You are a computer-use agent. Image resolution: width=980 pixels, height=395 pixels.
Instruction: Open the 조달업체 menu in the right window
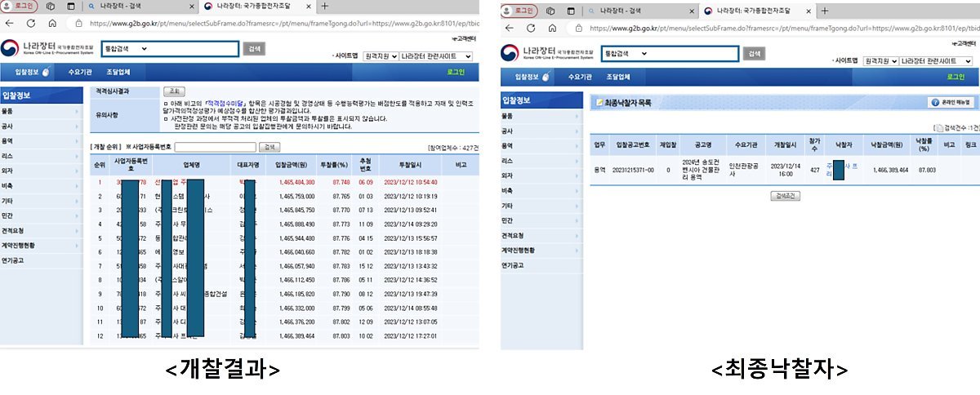(x=618, y=76)
